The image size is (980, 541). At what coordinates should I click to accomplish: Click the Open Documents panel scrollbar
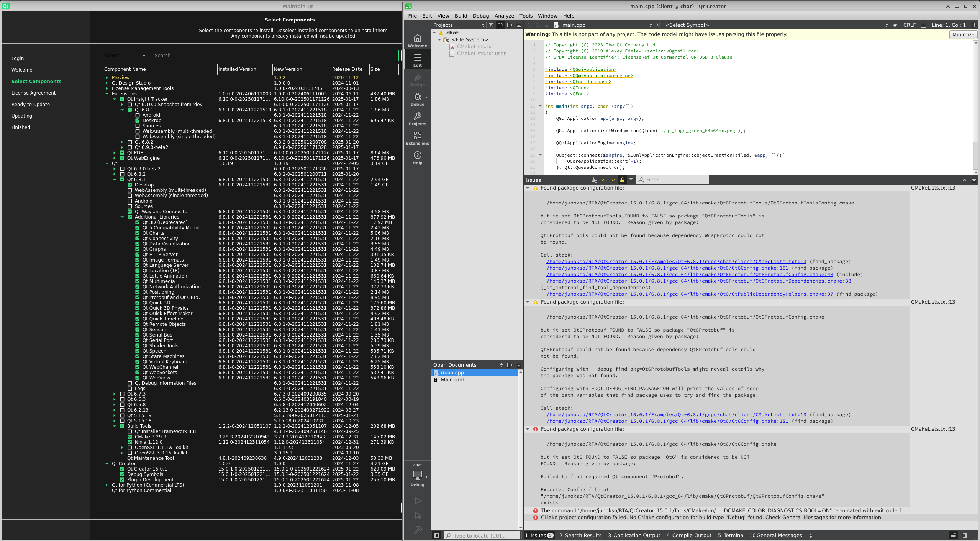[x=520, y=450]
